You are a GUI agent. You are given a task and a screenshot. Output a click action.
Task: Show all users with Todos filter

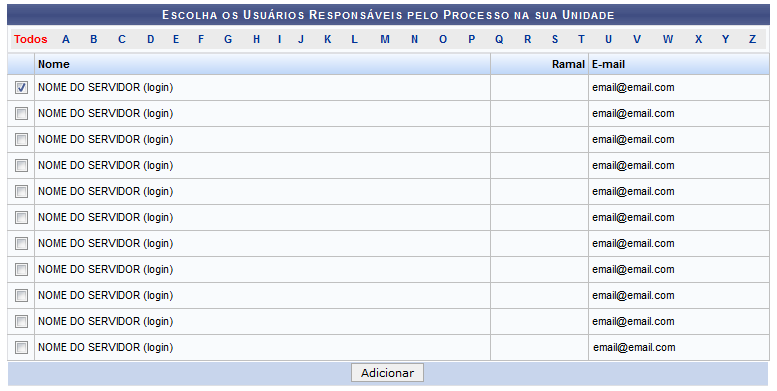pos(31,39)
